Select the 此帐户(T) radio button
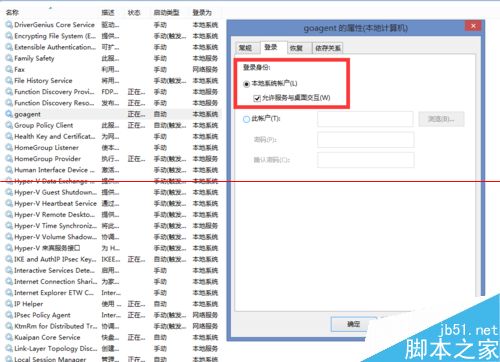This screenshot has width=500, height=362. (x=246, y=119)
